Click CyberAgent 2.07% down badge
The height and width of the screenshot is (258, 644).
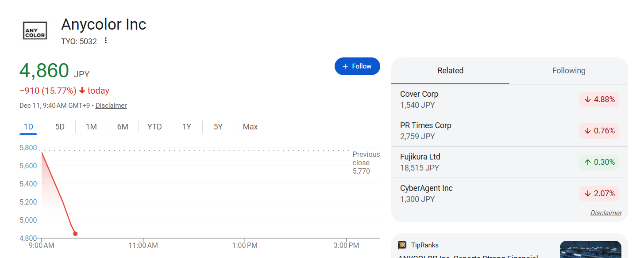(x=599, y=193)
